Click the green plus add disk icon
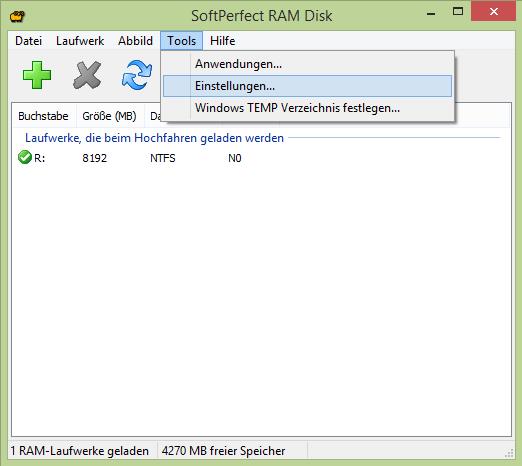The height and width of the screenshot is (466, 522). coord(37,75)
